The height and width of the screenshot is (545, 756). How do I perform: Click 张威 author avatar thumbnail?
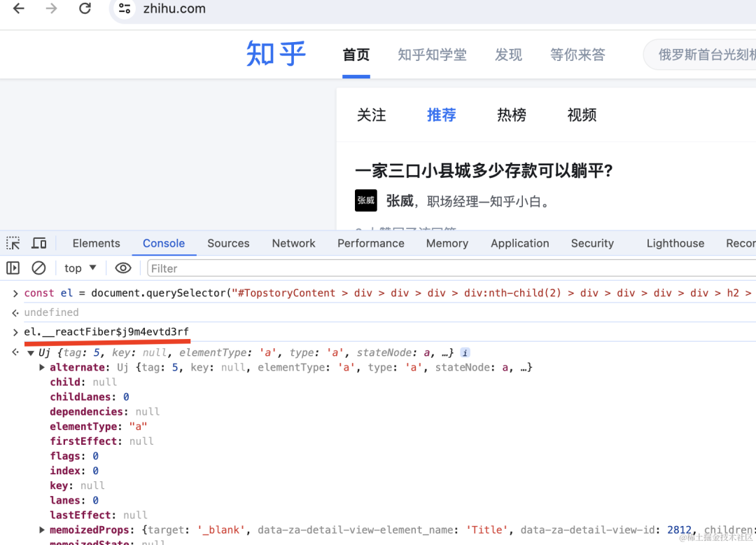click(x=366, y=200)
